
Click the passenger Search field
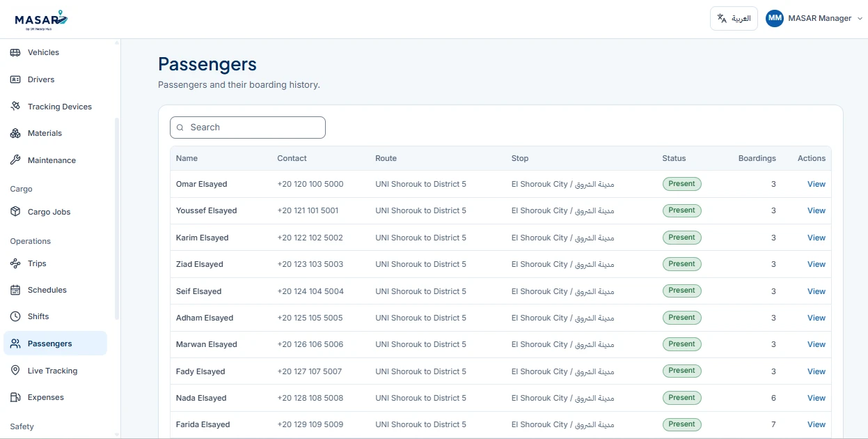[248, 128]
